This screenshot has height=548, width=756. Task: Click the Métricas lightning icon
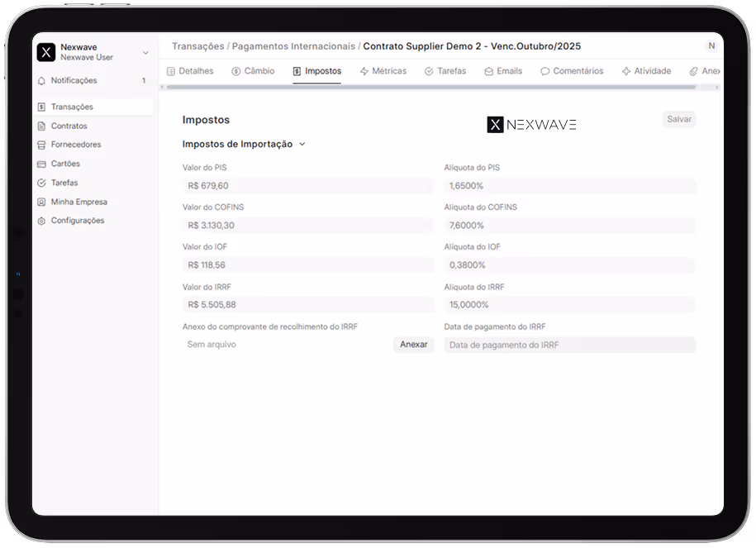point(364,71)
